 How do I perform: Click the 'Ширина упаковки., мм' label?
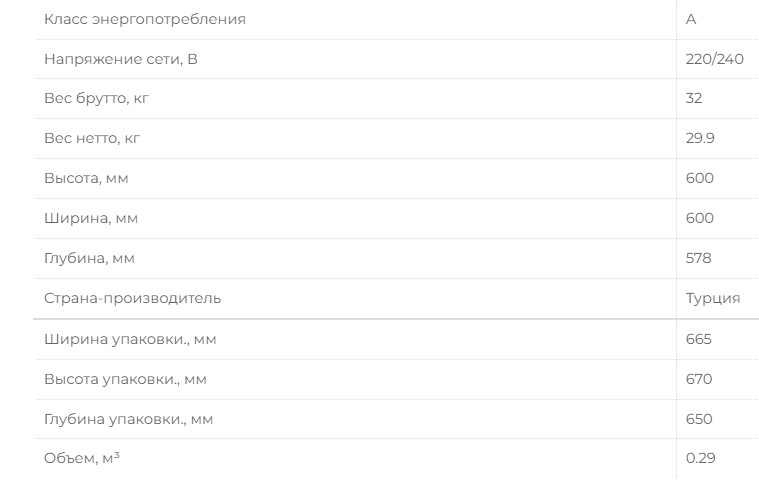[130, 339]
